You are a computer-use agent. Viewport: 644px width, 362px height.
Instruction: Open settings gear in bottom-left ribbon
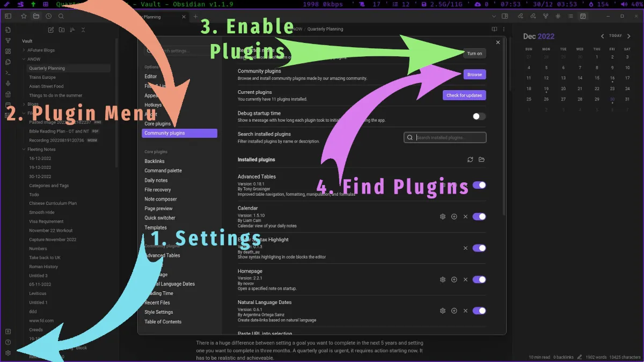point(8,353)
